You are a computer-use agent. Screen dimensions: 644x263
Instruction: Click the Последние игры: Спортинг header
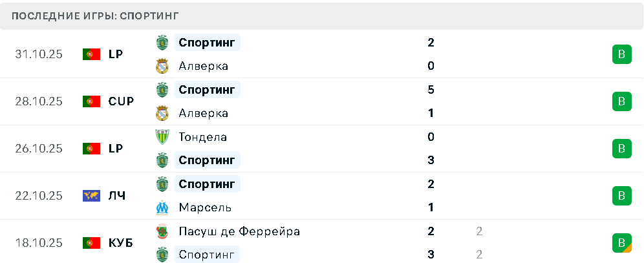(x=96, y=16)
